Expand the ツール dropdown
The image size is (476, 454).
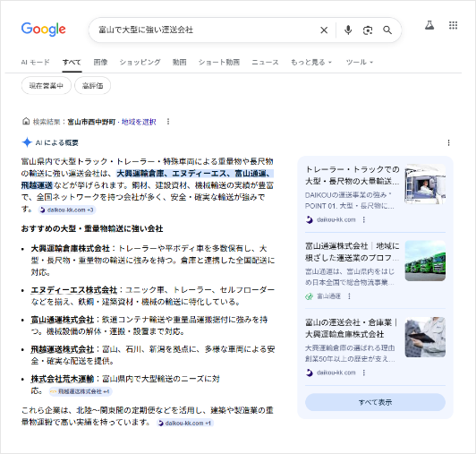click(360, 63)
